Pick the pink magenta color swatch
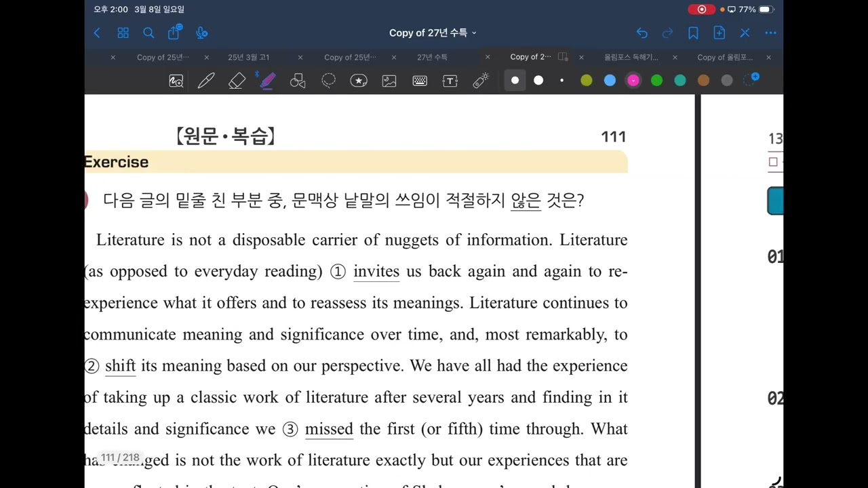The image size is (868, 488). pyautogui.click(x=633, y=81)
